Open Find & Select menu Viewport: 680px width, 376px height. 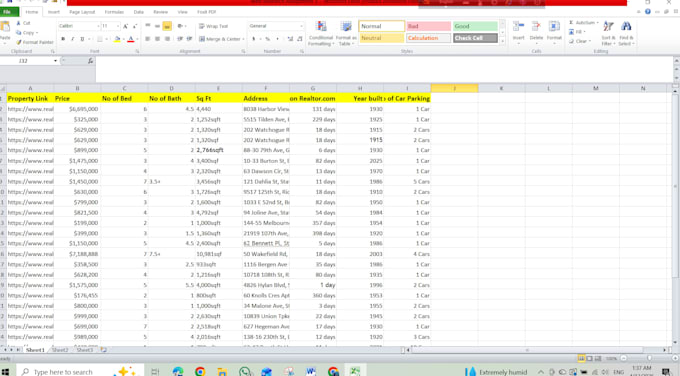[626, 33]
